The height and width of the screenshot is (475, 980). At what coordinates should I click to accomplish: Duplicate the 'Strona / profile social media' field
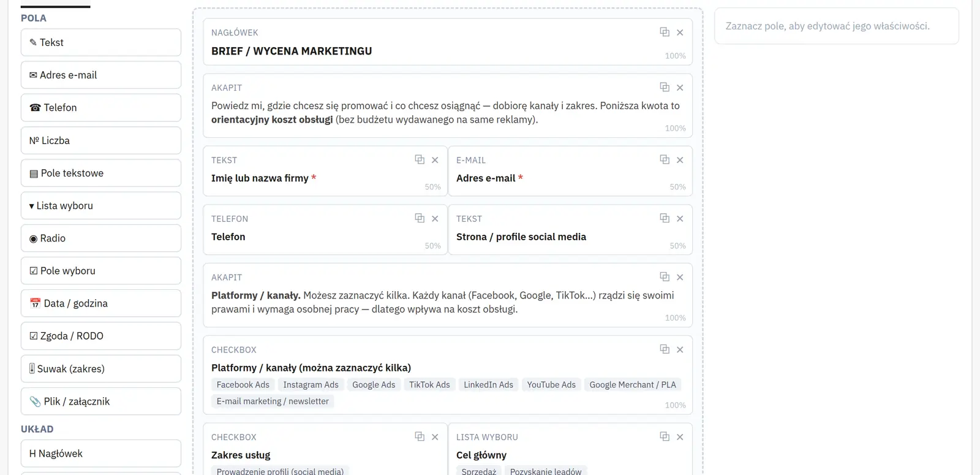665,218
